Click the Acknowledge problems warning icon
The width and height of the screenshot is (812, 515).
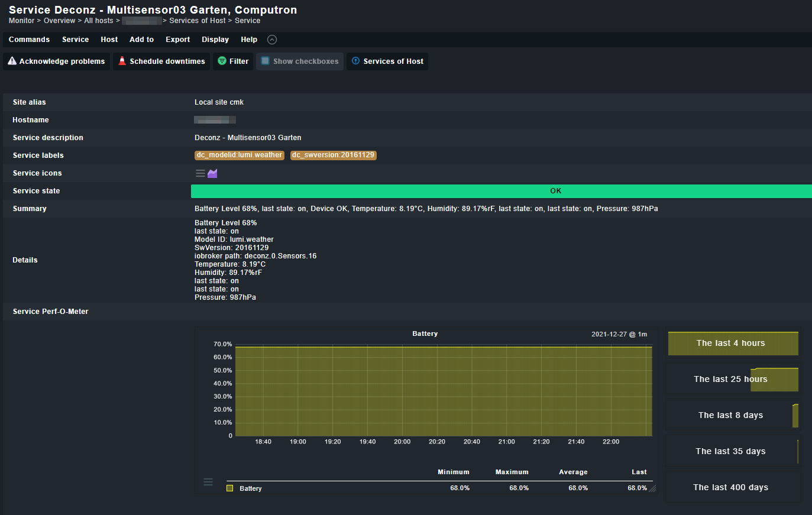click(x=12, y=61)
